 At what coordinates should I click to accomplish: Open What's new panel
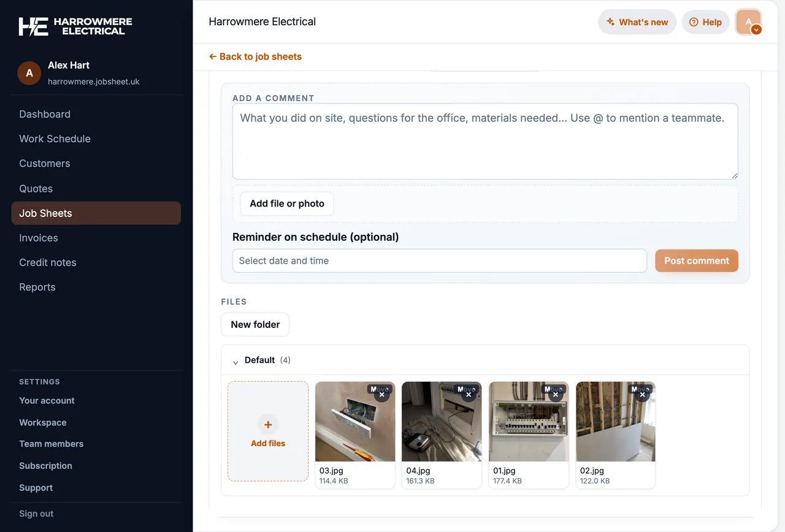tap(637, 22)
